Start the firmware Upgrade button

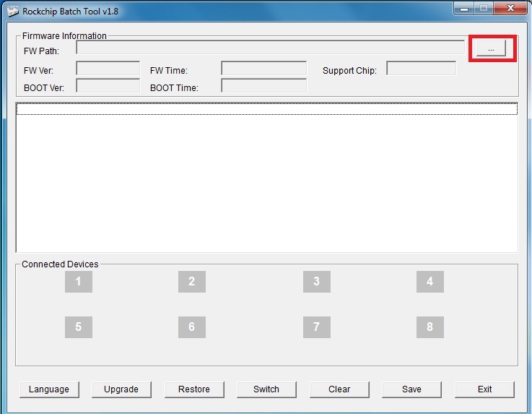pyautogui.click(x=121, y=389)
